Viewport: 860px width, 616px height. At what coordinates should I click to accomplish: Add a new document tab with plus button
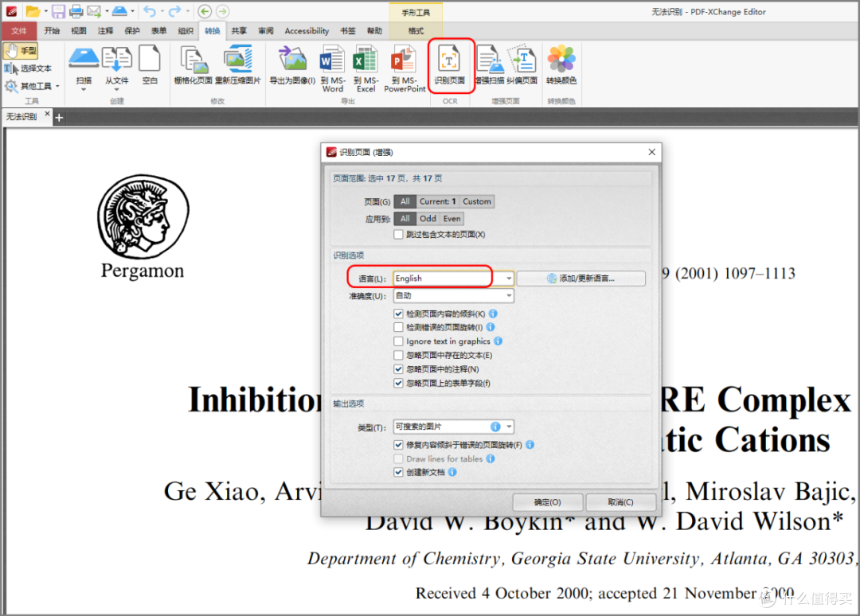tap(59, 117)
